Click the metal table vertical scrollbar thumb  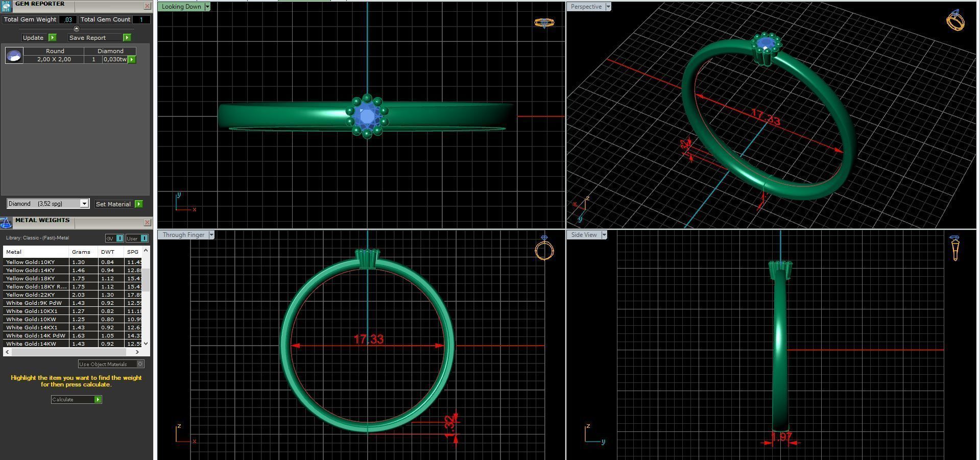click(x=146, y=279)
